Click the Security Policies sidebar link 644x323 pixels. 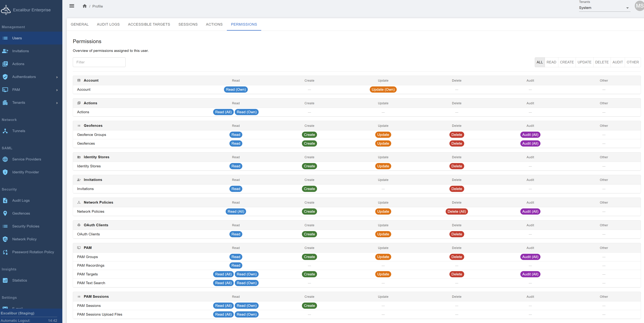(26, 226)
